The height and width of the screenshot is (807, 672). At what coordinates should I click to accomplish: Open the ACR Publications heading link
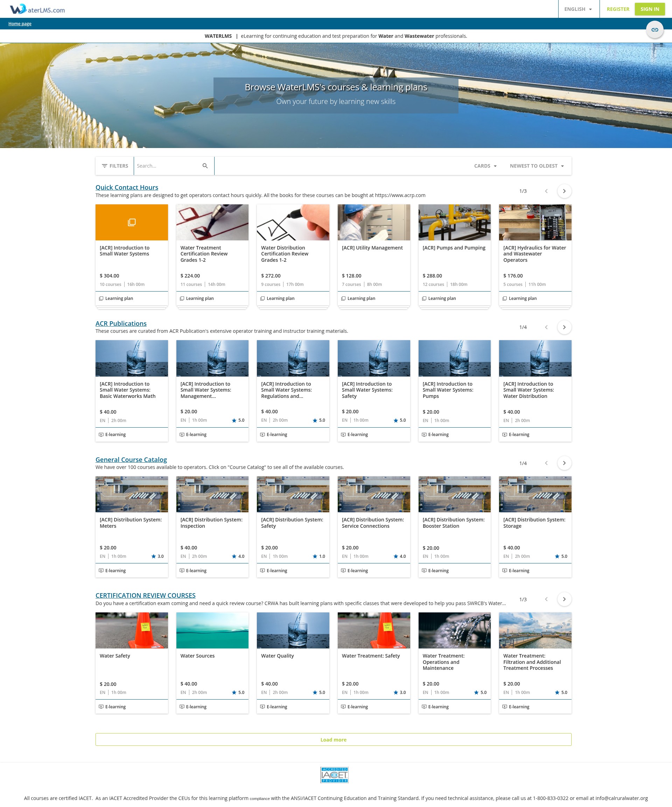[x=121, y=323]
